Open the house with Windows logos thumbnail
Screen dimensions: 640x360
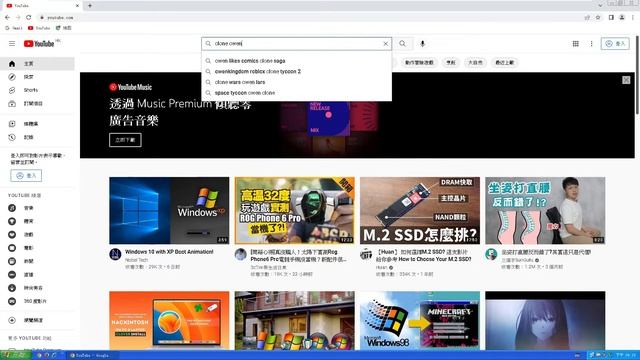point(294,321)
